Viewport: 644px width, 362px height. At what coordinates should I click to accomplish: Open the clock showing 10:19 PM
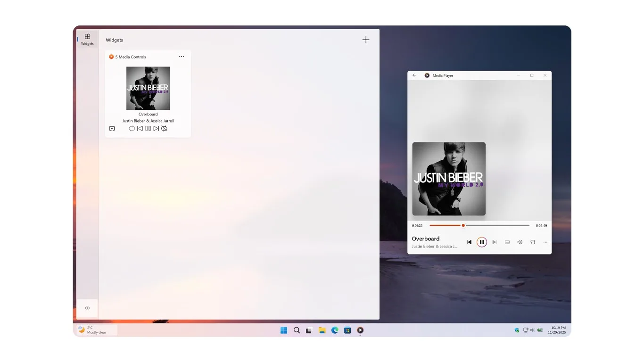click(x=557, y=330)
